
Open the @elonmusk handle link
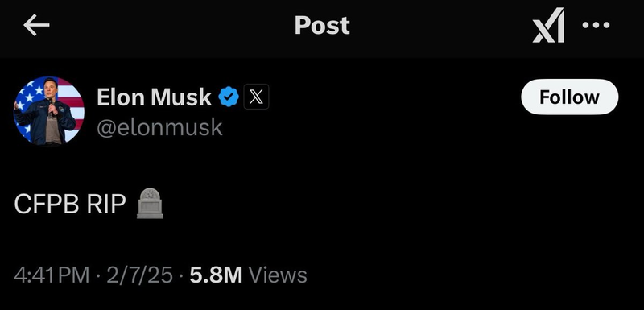point(159,128)
